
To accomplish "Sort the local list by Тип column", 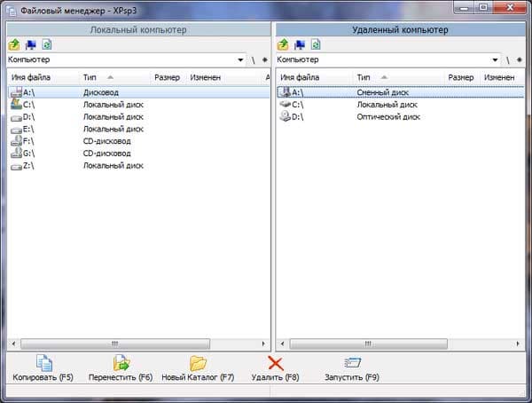I will 114,77.
